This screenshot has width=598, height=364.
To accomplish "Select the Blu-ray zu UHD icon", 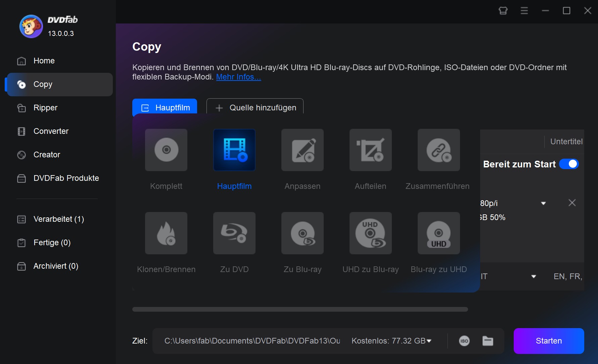I will pos(439,233).
